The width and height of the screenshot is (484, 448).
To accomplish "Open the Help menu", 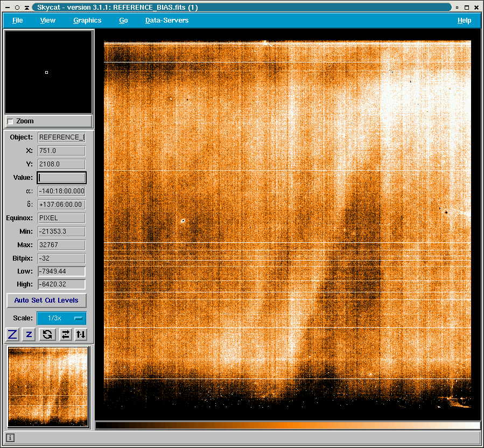I will pyautogui.click(x=464, y=20).
